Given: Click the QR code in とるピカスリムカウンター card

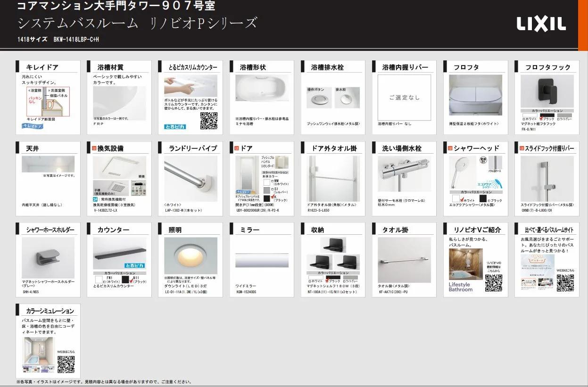Looking at the screenshot, I should (x=209, y=121).
